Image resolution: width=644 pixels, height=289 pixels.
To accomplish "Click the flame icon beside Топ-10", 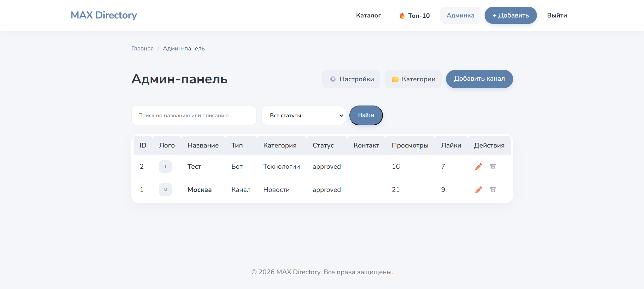I will (x=402, y=16).
